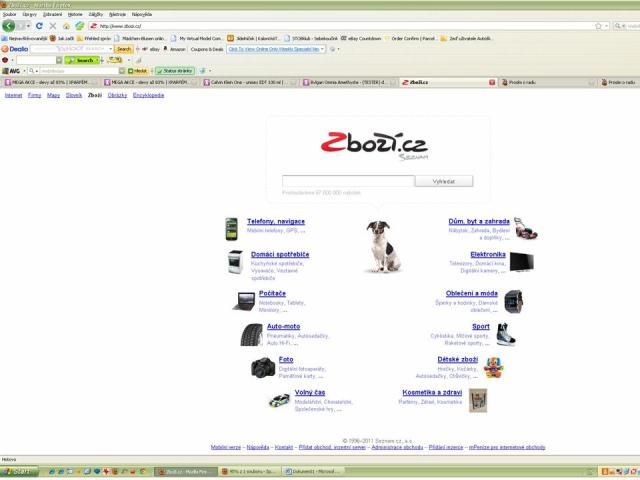Image resolution: width=640 pixels, height=480 pixels.
Task: Click the wristwatch category icon
Action: [513, 302]
